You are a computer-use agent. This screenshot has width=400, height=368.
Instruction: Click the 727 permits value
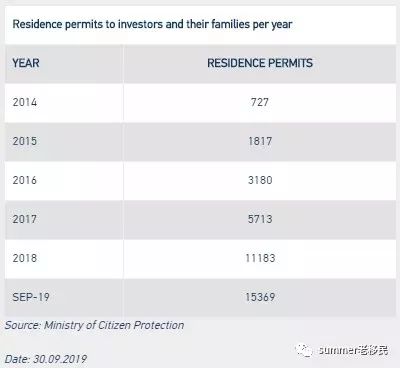point(260,102)
